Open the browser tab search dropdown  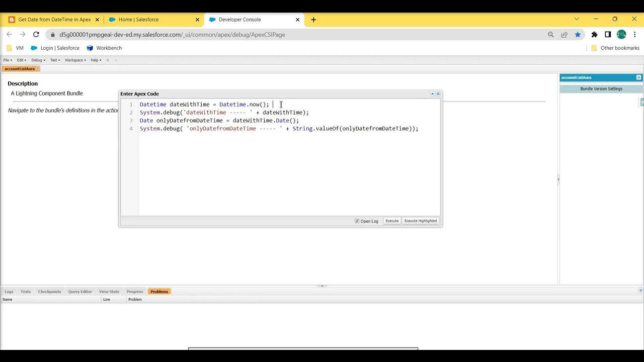click(577, 19)
